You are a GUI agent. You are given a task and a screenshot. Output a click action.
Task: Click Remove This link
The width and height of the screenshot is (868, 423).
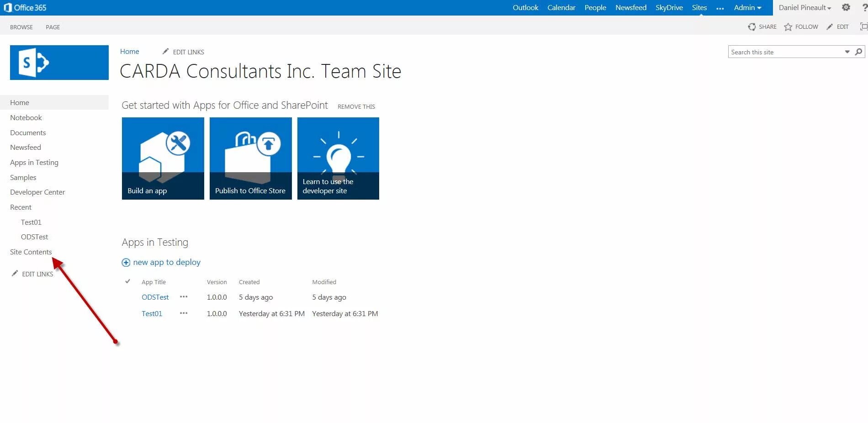[x=356, y=106]
